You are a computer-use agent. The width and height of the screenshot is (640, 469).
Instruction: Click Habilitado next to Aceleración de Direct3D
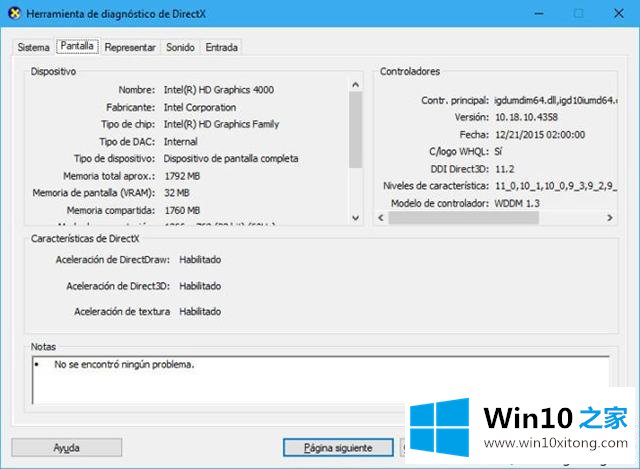(x=200, y=286)
